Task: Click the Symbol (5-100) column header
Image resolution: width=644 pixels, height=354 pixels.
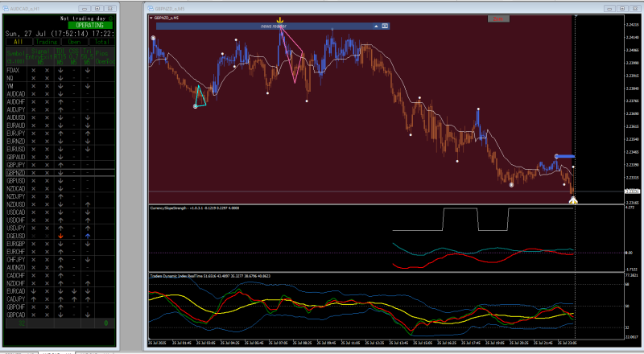Action: click(16, 56)
